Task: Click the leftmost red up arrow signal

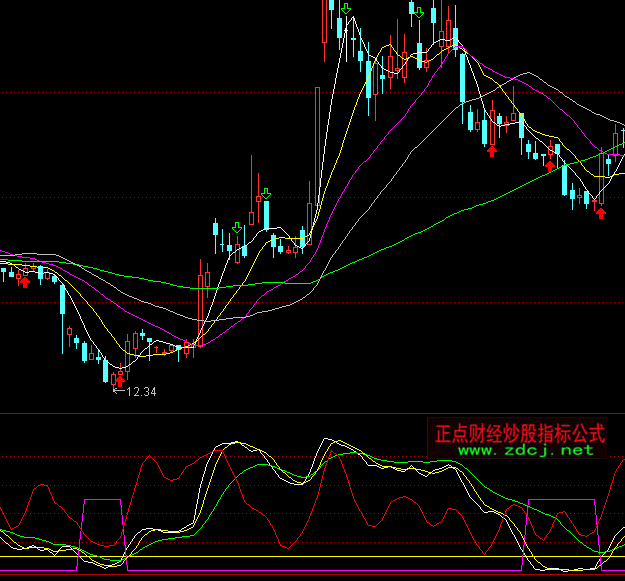Action: coord(24,281)
